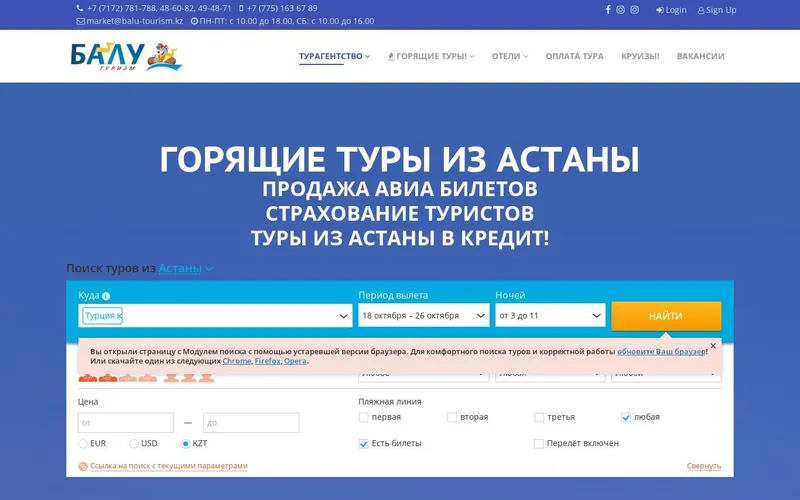
Task: Expand the Турагентство menu
Action: coord(334,56)
